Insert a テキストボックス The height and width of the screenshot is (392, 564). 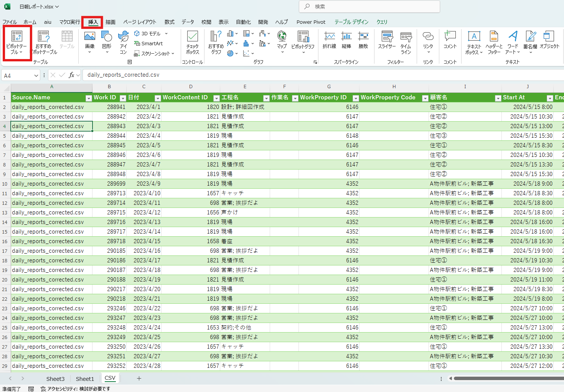474,43
